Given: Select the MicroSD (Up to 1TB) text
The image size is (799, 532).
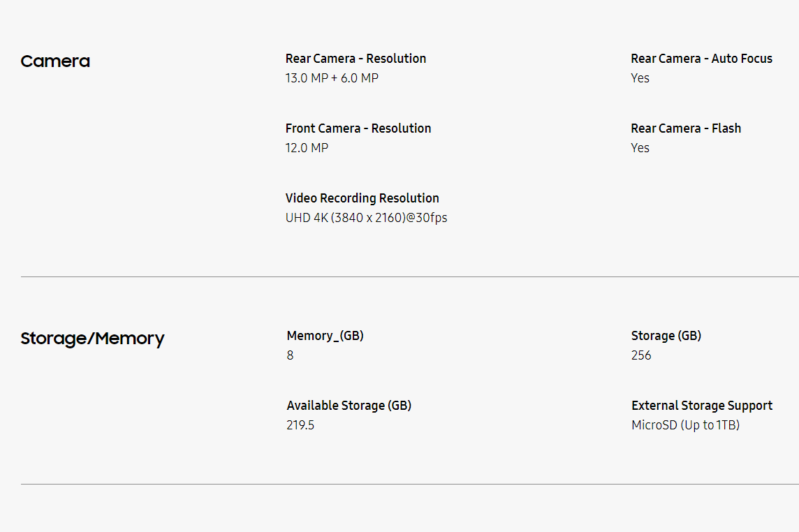Looking at the screenshot, I should 685,425.
